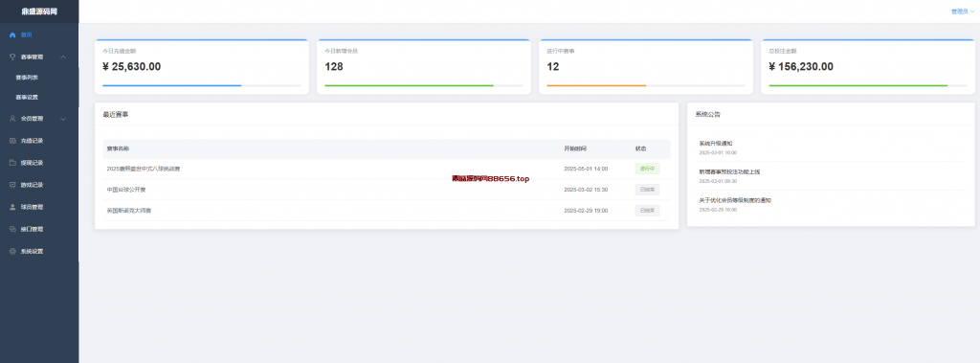Click the folder icon beside 提现记录

[12, 163]
